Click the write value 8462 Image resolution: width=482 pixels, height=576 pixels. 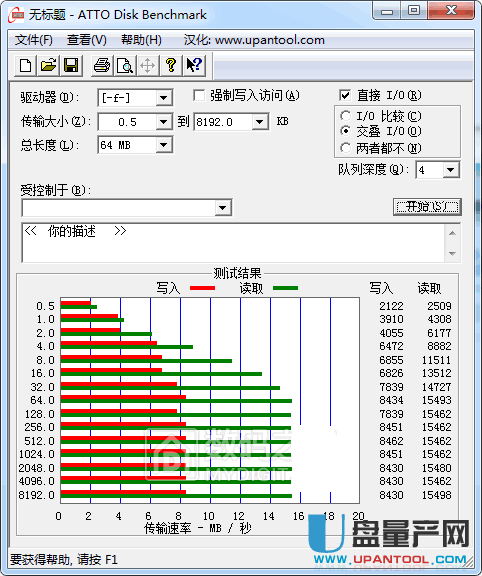(x=391, y=441)
